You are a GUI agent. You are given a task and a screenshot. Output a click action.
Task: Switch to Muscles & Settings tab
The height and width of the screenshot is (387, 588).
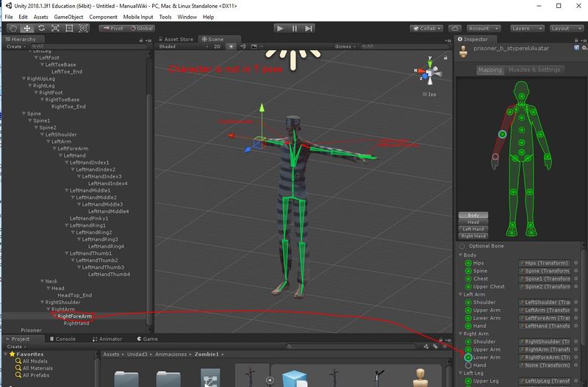(534, 70)
